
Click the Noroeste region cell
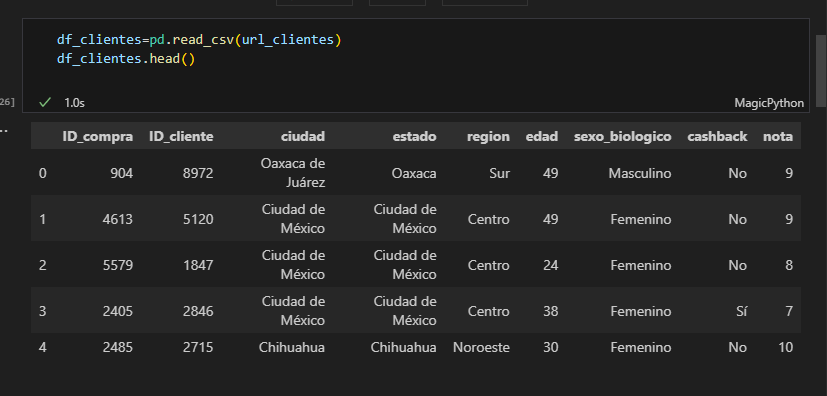coord(481,347)
